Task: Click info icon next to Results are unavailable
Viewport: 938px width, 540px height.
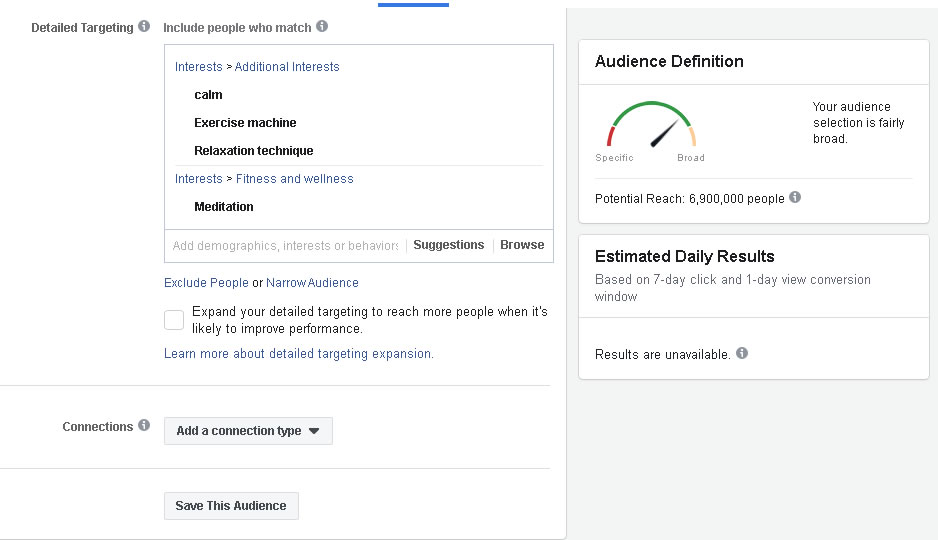Action: (742, 353)
